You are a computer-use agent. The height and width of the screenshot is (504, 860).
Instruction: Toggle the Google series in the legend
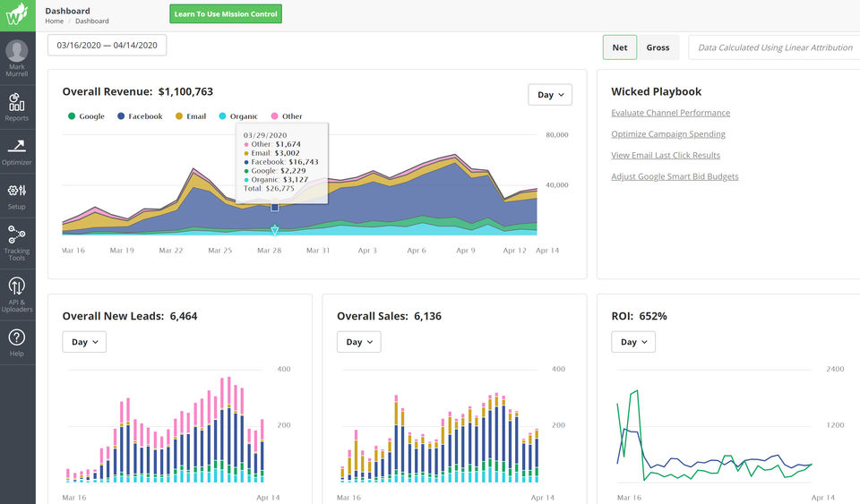point(86,116)
